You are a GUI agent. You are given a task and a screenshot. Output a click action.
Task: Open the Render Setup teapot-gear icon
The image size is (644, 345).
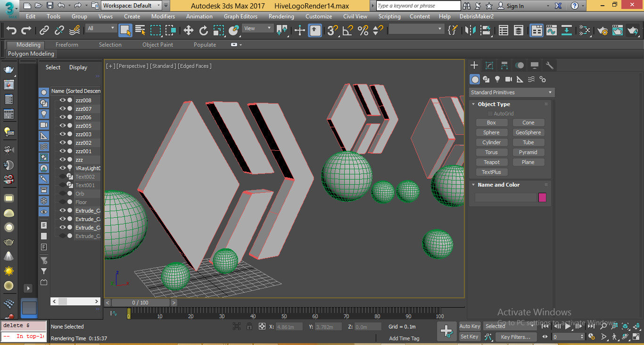[x=603, y=31]
